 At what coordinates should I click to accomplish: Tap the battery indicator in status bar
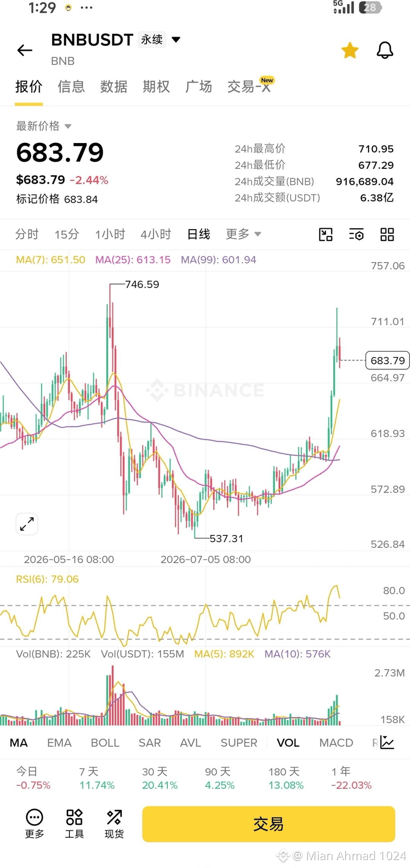(370, 7)
